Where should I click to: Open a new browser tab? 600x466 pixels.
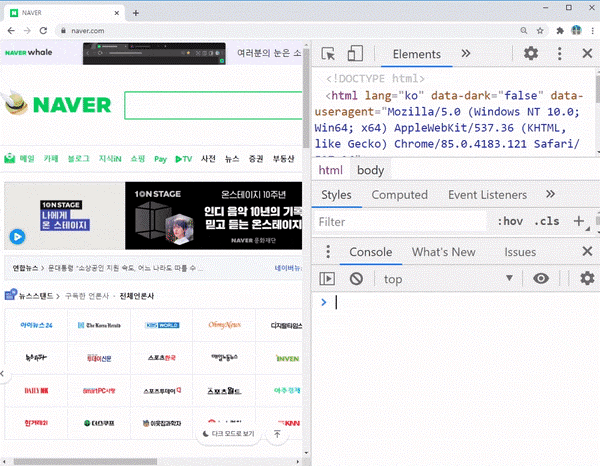tap(135, 13)
